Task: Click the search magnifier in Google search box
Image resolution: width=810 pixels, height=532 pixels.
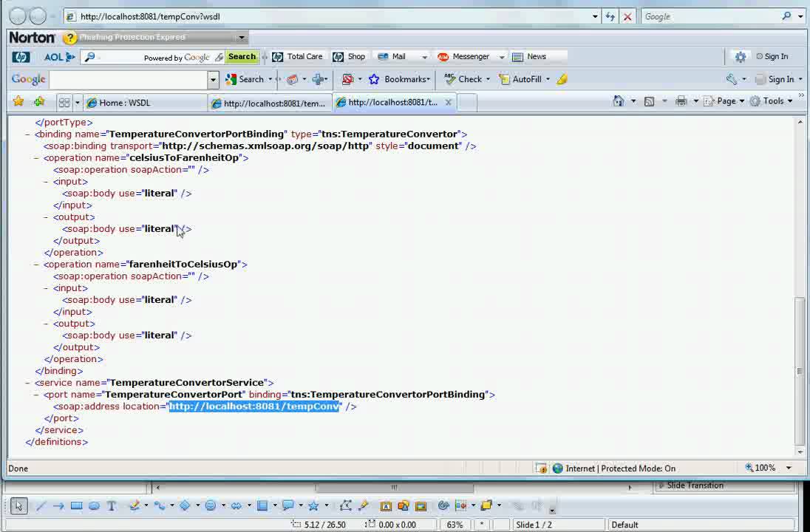Action: (786, 16)
